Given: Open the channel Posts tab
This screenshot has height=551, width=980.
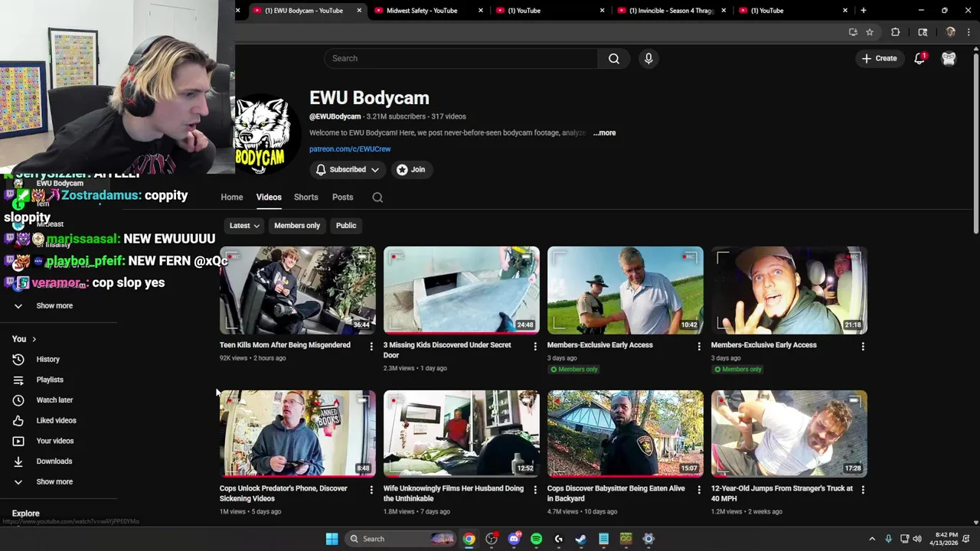Looking at the screenshot, I should coord(343,197).
